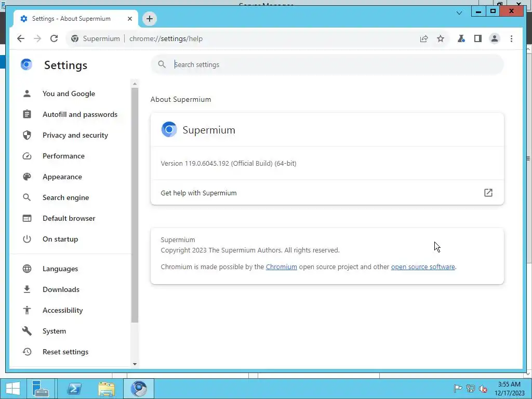Reload the current settings page

coord(54,38)
